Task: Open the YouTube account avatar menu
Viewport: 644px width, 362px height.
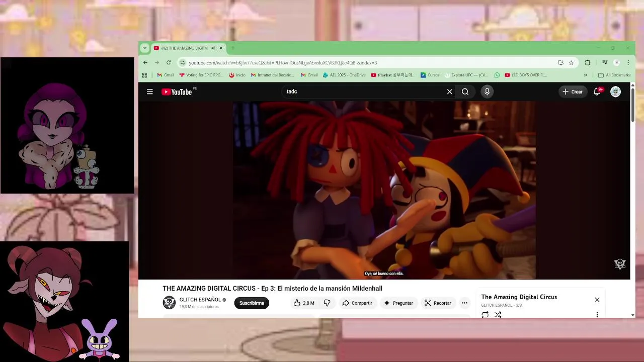Action: click(x=615, y=92)
